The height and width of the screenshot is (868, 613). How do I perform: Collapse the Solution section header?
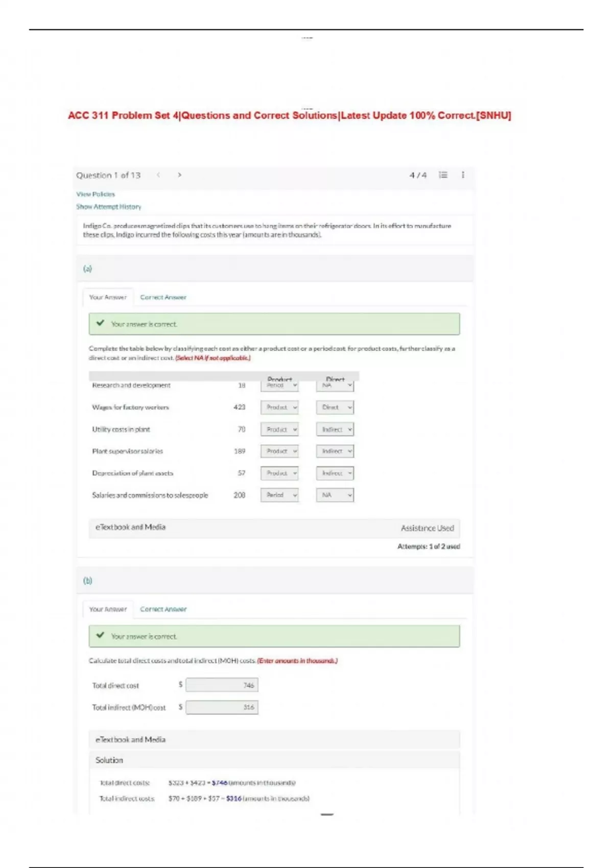pos(109,760)
